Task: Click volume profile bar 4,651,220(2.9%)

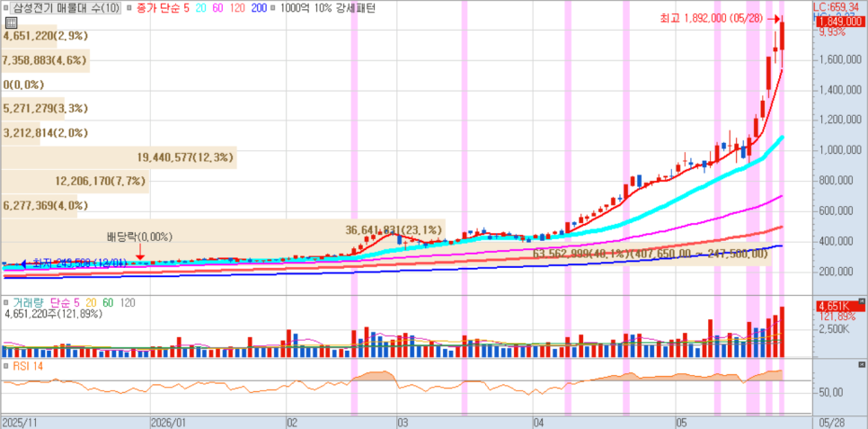Action: [x=29, y=36]
